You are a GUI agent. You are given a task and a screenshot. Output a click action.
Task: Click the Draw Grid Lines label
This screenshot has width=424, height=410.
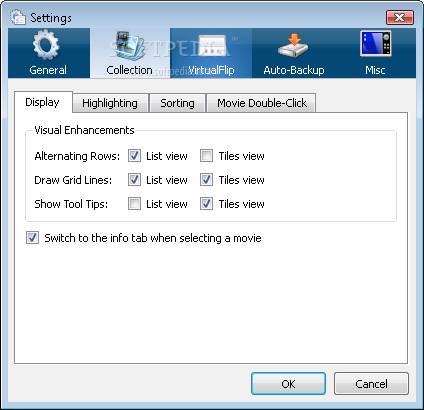[73, 180]
